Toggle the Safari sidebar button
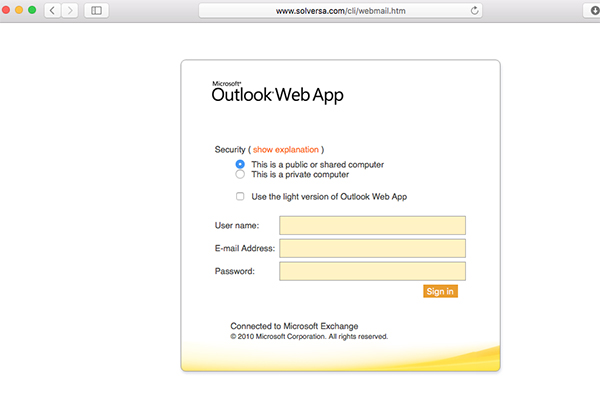Image resolution: width=600 pixels, height=420 pixels. tap(96, 10)
